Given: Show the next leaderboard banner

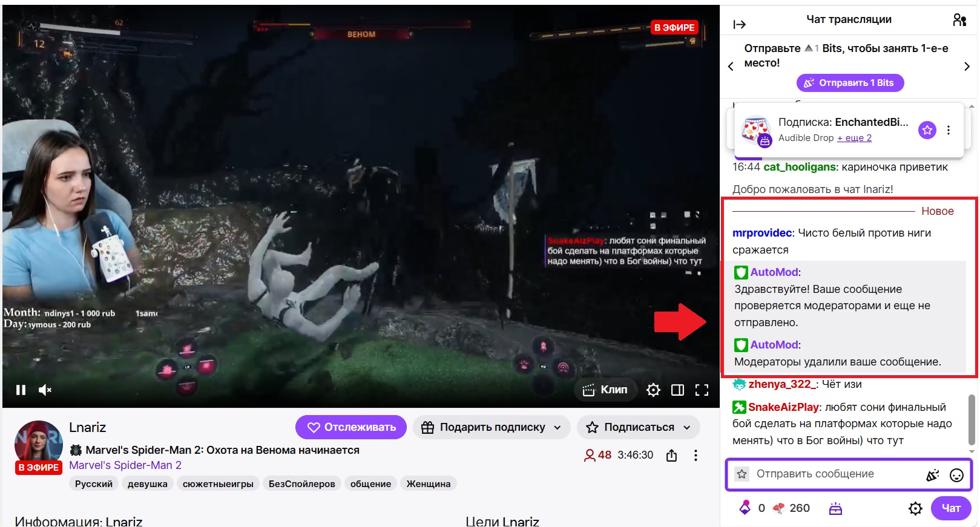Looking at the screenshot, I should coord(967,67).
